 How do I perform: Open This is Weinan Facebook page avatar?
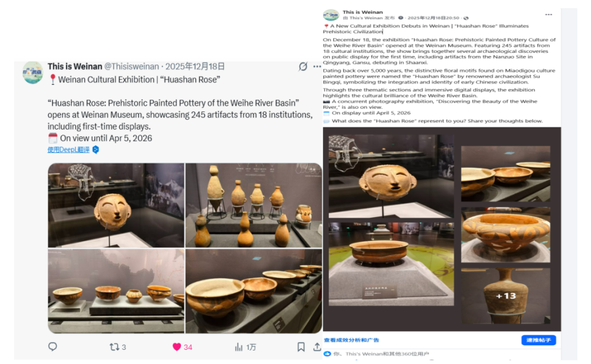click(331, 15)
